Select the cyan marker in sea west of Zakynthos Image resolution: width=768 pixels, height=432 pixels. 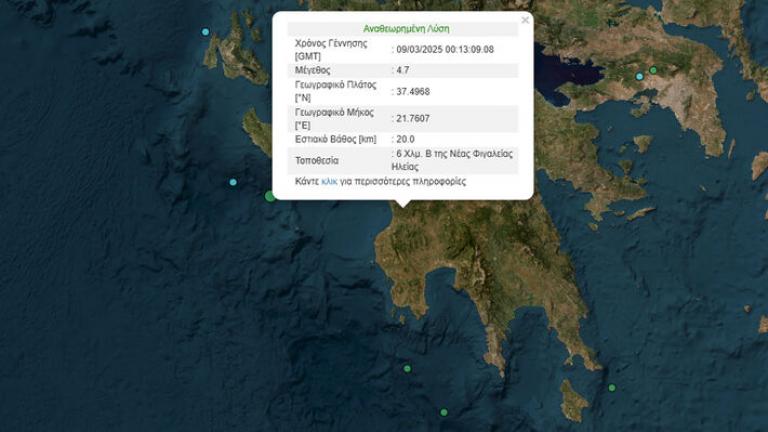[x=233, y=182]
